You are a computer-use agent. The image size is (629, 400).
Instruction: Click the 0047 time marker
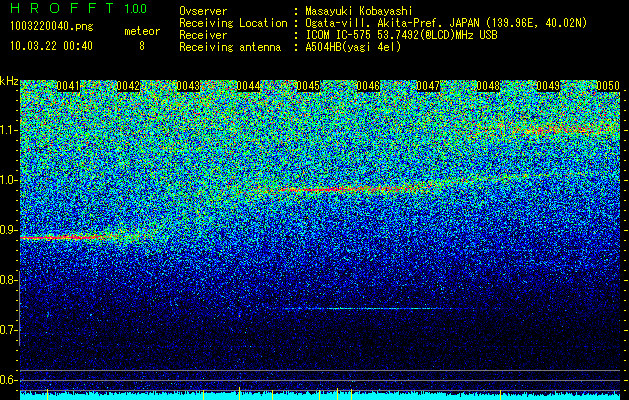428,86
